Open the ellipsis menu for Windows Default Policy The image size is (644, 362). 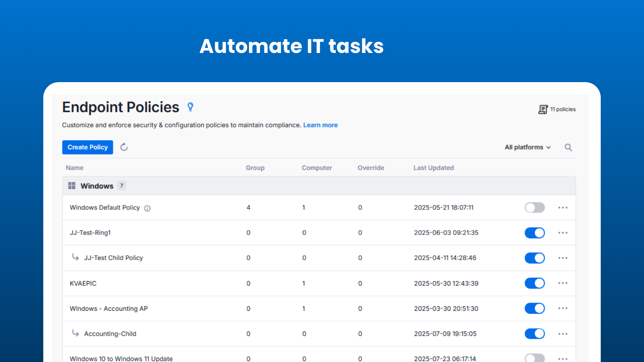point(562,207)
